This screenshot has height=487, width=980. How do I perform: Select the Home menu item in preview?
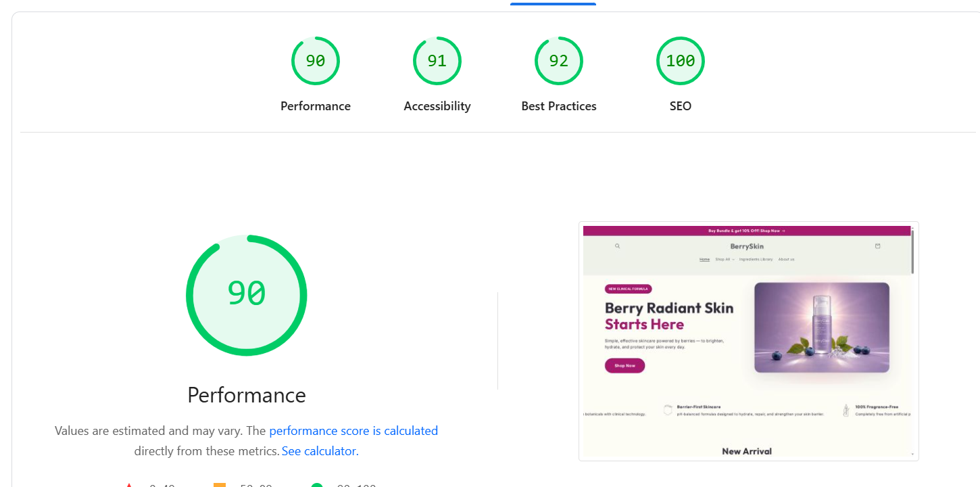(x=705, y=260)
